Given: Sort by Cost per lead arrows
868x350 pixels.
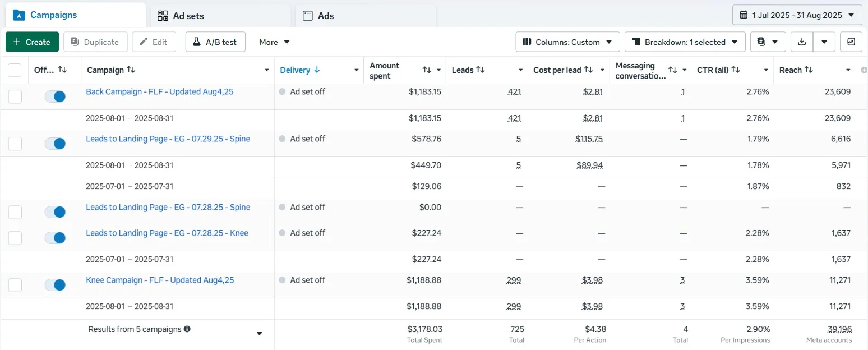Looking at the screenshot, I should pyautogui.click(x=588, y=70).
